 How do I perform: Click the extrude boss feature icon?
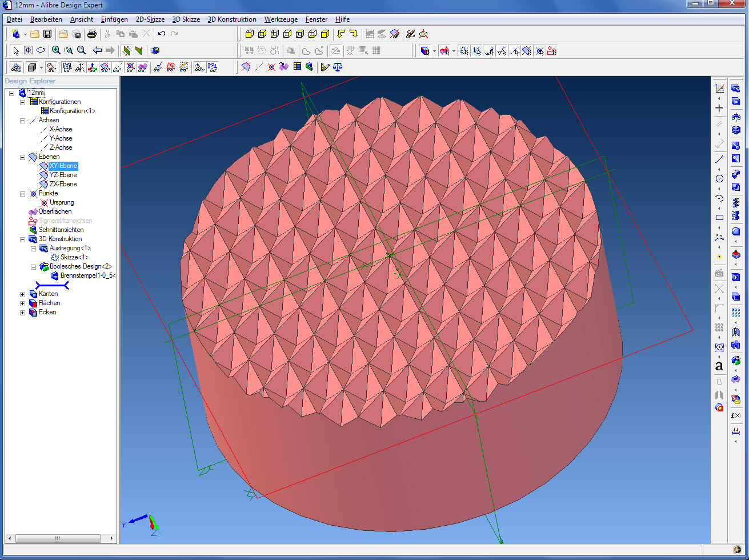coord(736,88)
